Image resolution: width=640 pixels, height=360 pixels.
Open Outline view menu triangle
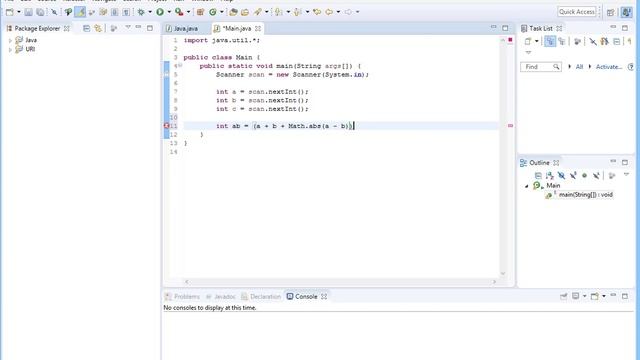pyautogui.click(x=626, y=175)
